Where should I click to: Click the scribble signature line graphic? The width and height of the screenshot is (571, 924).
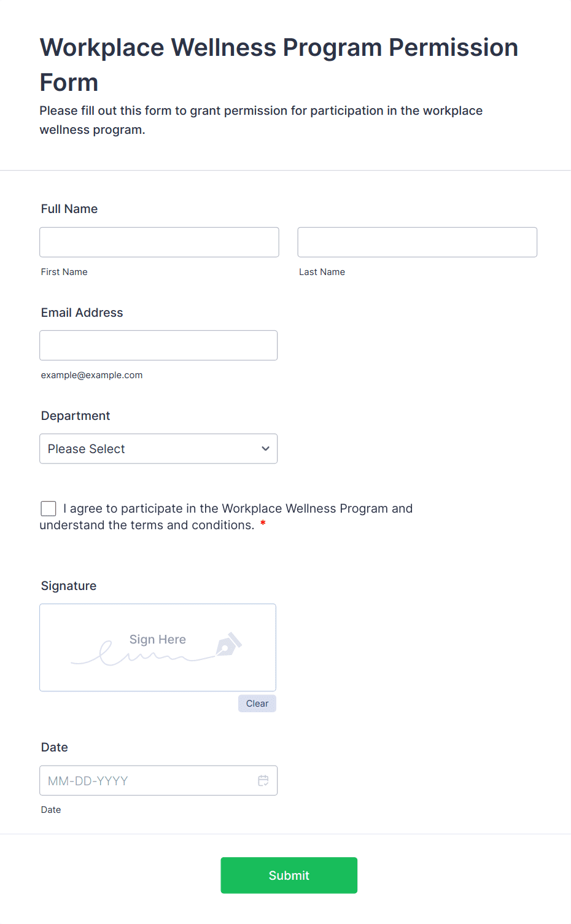tap(143, 654)
